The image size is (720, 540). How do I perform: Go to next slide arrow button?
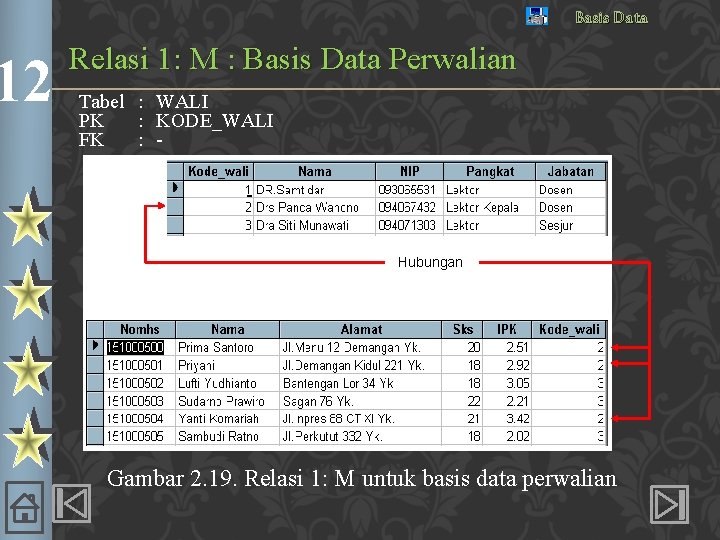(669, 504)
